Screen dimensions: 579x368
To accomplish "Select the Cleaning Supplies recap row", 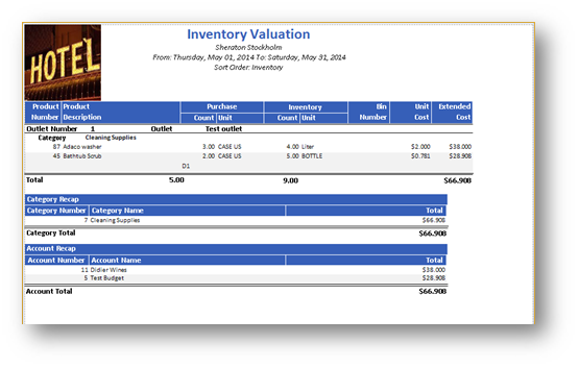I will [236, 220].
